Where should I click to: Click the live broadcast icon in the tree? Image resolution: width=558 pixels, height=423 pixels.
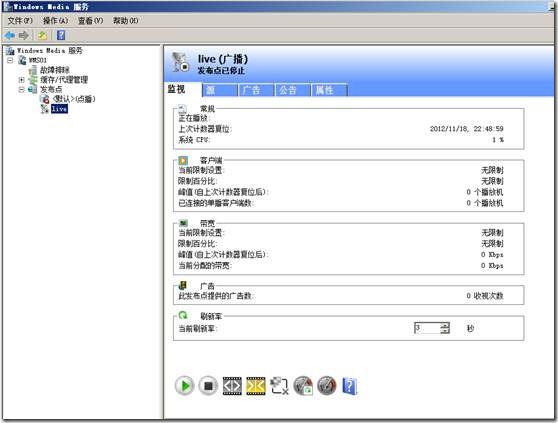coord(44,109)
